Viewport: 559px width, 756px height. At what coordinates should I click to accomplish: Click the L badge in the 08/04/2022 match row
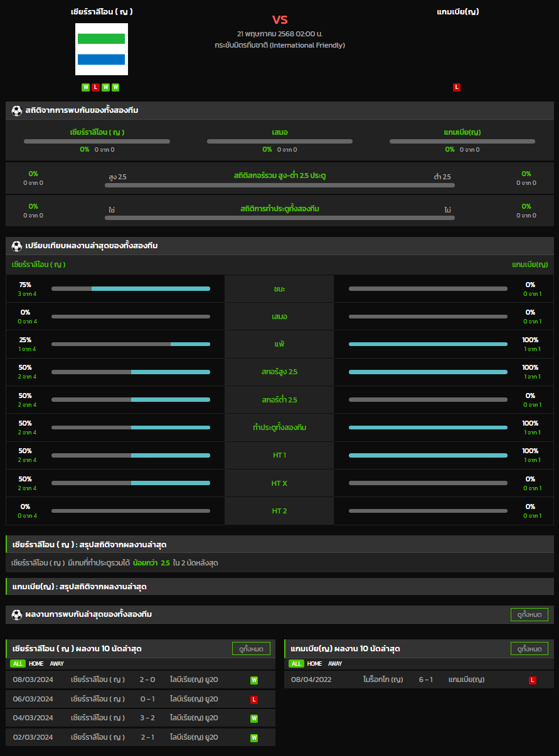click(533, 680)
